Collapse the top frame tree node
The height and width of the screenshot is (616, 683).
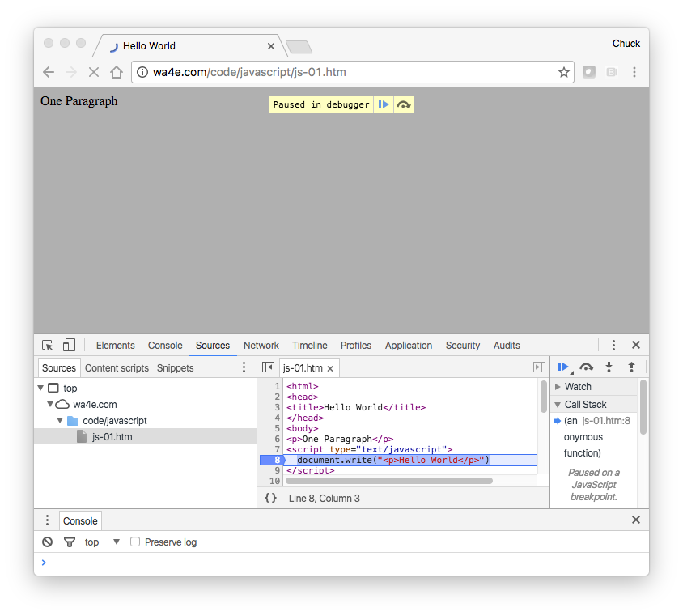point(40,387)
